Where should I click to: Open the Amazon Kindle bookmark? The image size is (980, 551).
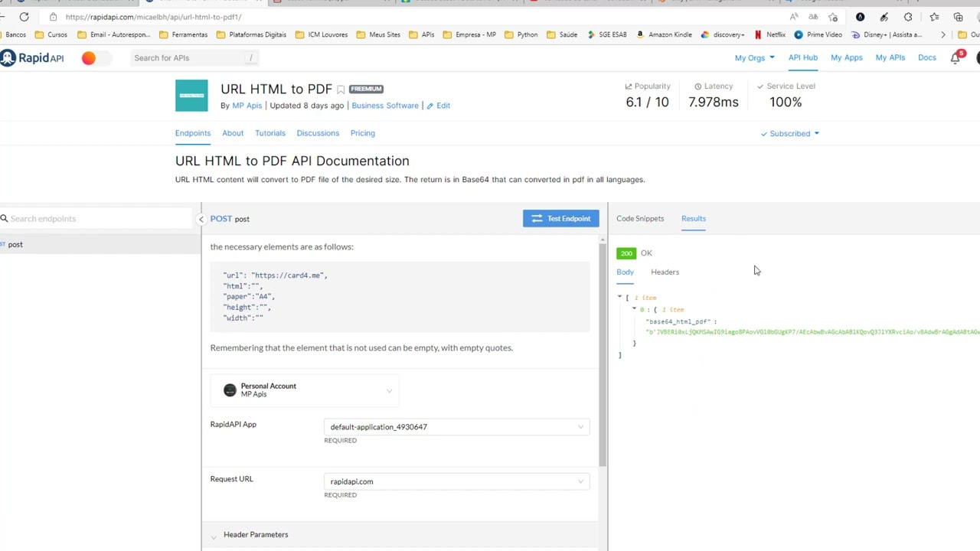point(664,34)
